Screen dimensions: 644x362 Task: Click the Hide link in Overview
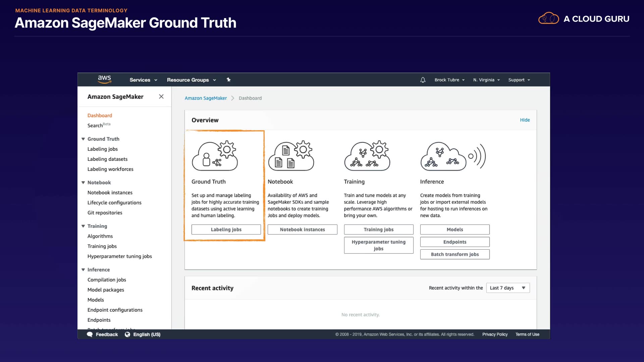click(x=525, y=120)
